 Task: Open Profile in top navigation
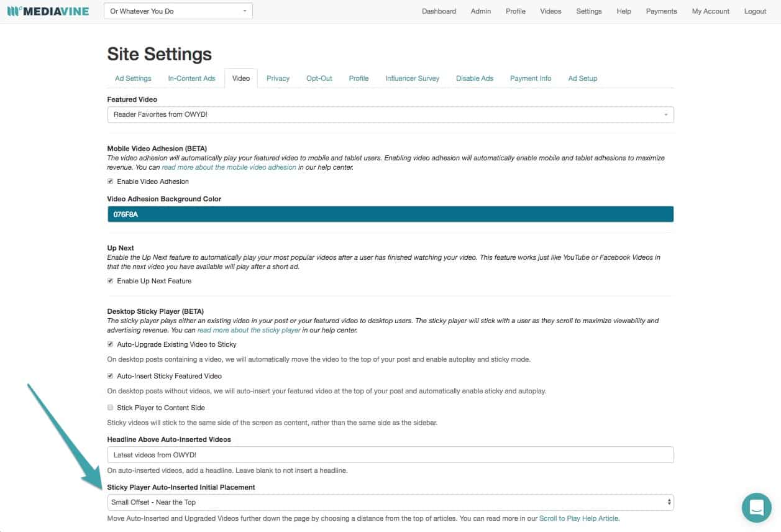516,11
